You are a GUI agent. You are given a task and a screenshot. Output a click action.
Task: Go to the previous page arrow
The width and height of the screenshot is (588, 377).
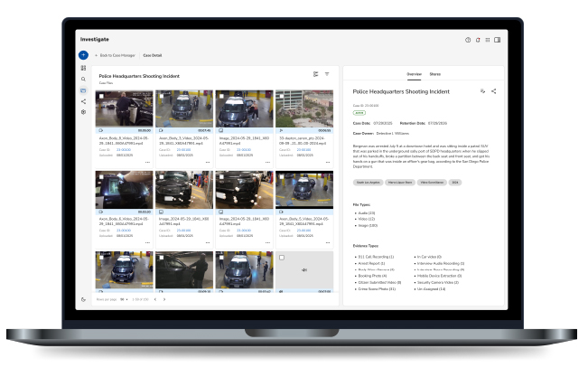point(155,299)
